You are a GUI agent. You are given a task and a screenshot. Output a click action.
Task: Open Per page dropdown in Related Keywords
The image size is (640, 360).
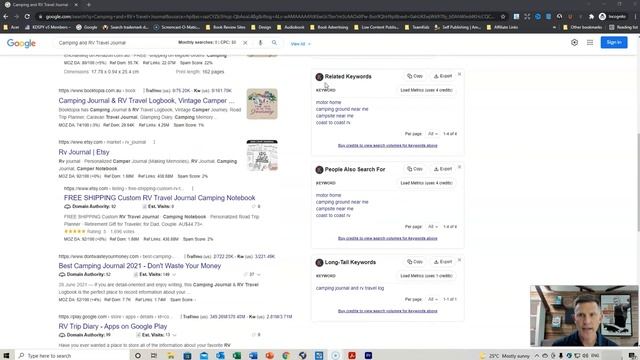pyautogui.click(x=433, y=134)
